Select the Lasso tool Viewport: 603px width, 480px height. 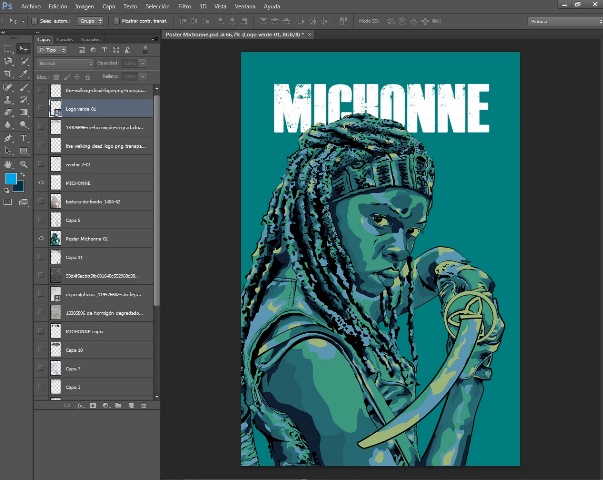[x=8, y=62]
